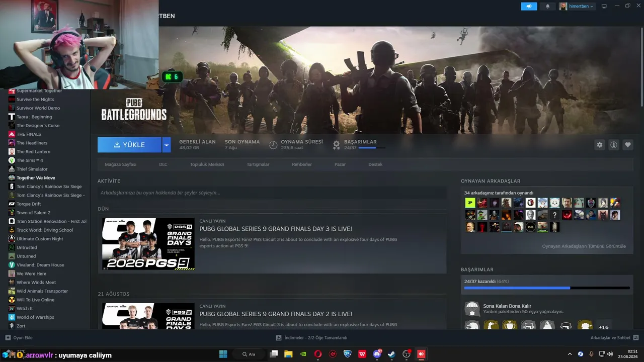This screenshot has height=362, width=644.
Task: Select Ultimate Custom Night in library
Action: (x=40, y=239)
